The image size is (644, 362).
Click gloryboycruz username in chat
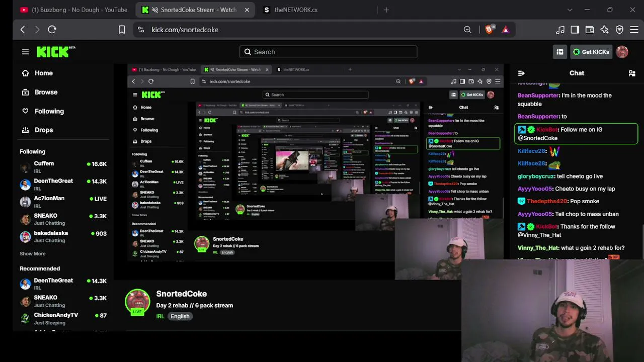click(x=536, y=176)
